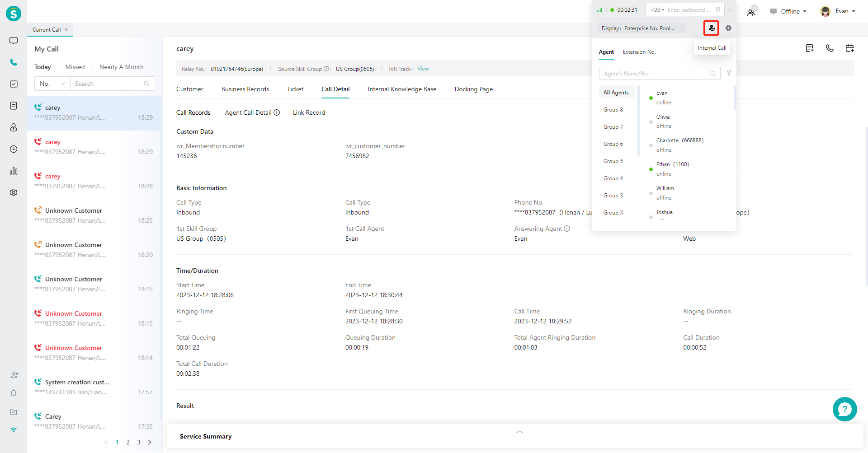Open Unknown Customer call at 18:25
The image size is (868, 453).
pos(94,215)
